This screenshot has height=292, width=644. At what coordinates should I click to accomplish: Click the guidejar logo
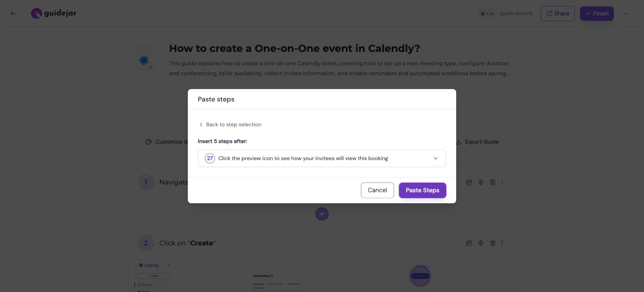coord(54,13)
